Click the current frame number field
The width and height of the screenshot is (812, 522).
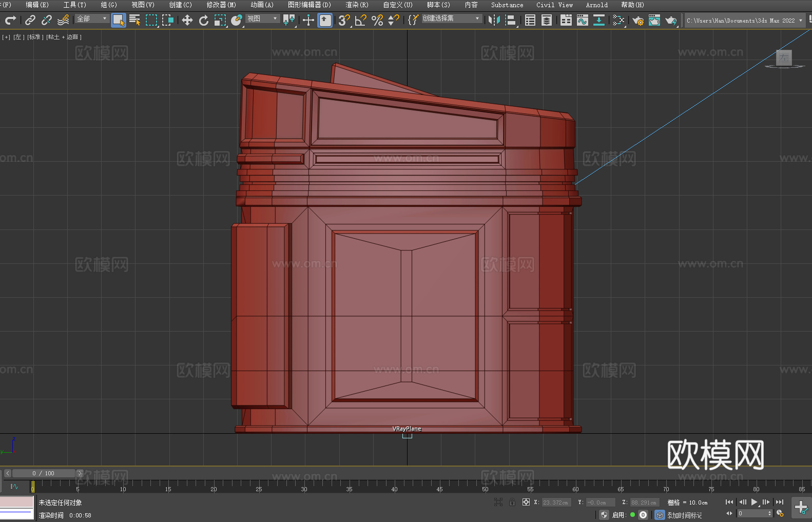point(752,513)
